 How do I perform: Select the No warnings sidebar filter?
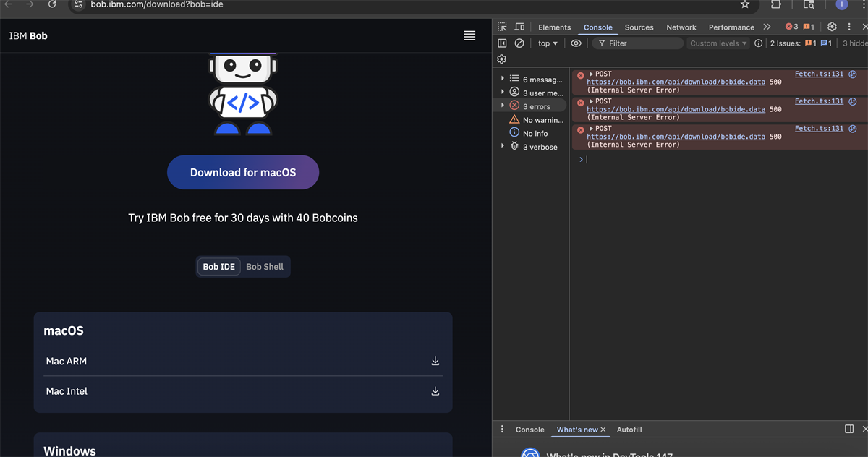pyautogui.click(x=537, y=120)
